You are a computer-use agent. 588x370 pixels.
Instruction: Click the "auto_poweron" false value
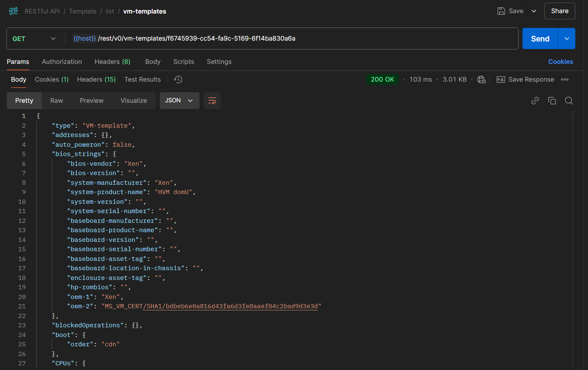click(122, 145)
